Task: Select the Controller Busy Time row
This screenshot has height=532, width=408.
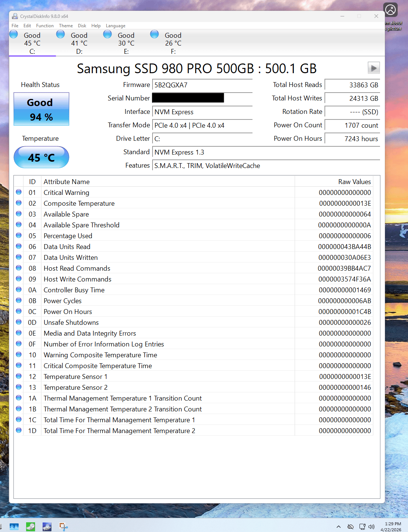Action: click(193, 290)
